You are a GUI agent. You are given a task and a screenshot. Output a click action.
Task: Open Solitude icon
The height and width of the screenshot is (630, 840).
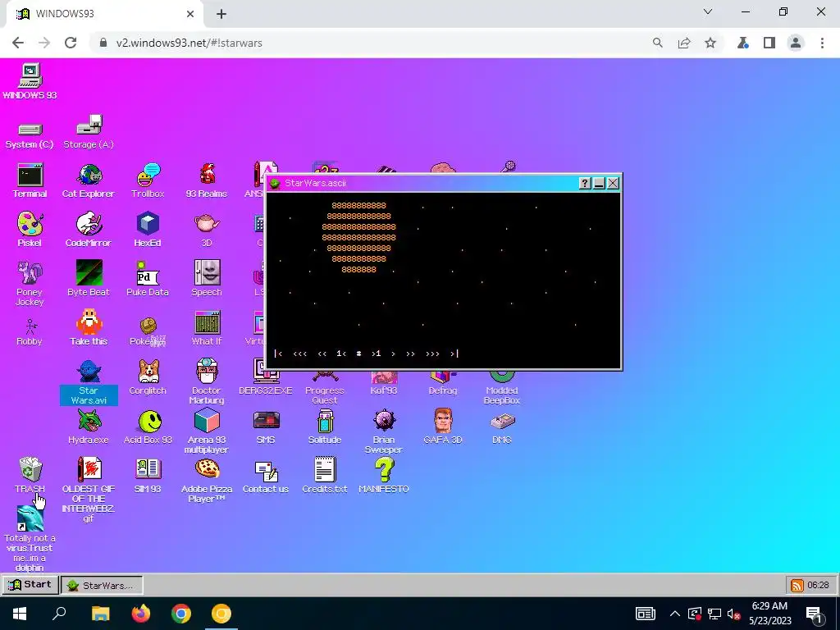click(x=325, y=421)
